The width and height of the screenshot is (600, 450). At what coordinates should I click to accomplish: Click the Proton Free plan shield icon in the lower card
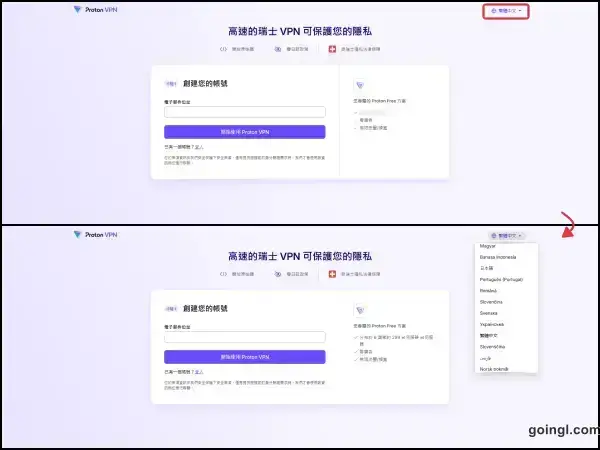coord(359,311)
